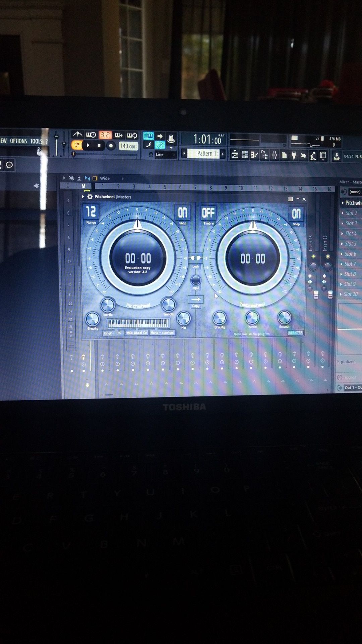This screenshot has width=362, height=644.
Task: Click the Timbrewheel Inertia knob
Action: [252, 318]
